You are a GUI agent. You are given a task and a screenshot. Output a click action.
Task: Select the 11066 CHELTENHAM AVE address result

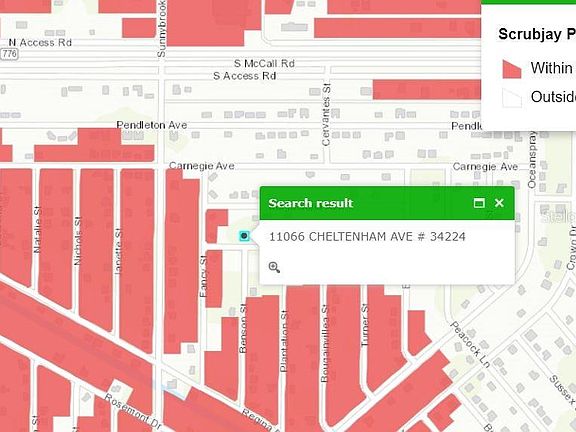(x=367, y=237)
